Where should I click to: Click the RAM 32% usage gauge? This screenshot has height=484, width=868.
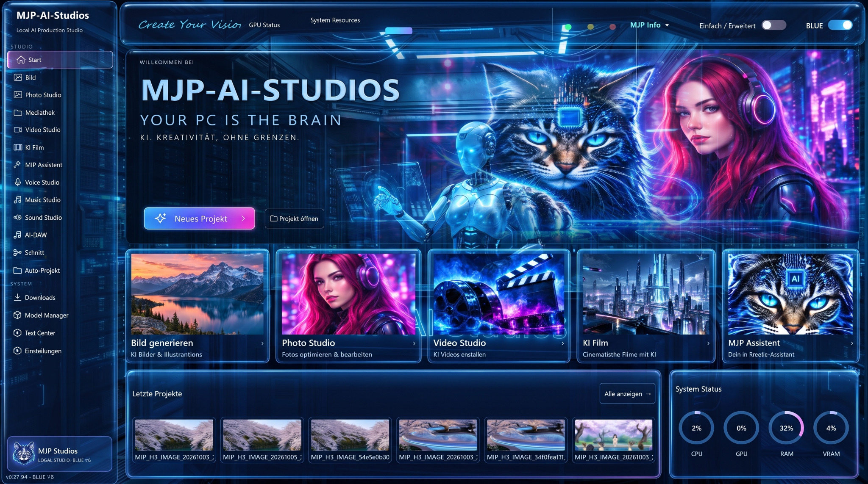(x=786, y=428)
